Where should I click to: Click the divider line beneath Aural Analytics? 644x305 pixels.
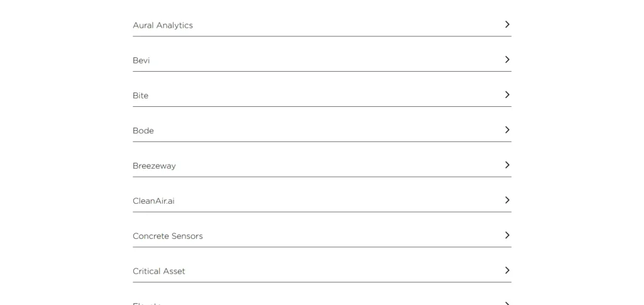(322, 36)
